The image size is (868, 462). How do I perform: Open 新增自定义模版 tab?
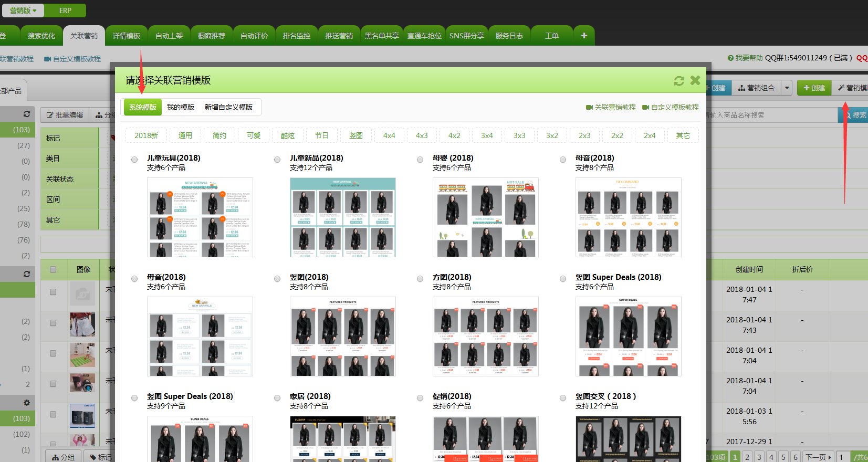pos(229,107)
